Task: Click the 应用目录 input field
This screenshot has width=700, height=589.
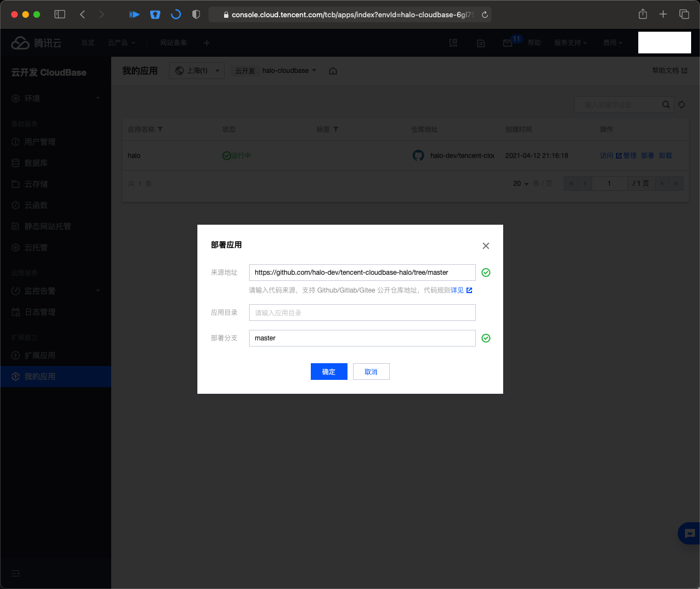Action: pyautogui.click(x=362, y=312)
